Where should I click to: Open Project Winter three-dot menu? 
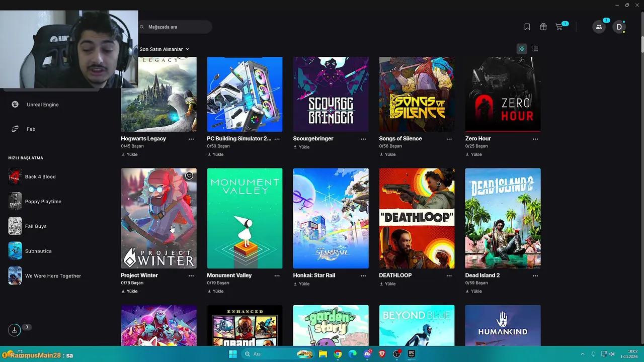coord(191,276)
